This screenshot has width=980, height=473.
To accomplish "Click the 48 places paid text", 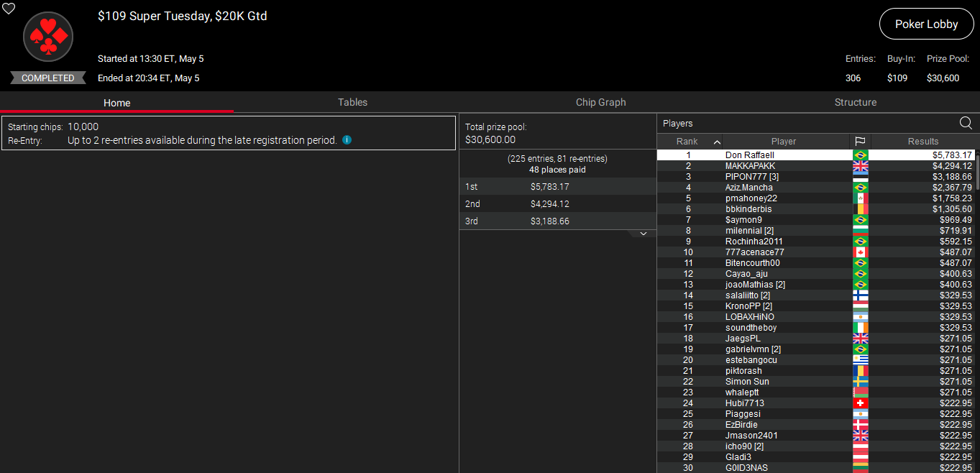I will pyautogui.click(x=557, y=170).
